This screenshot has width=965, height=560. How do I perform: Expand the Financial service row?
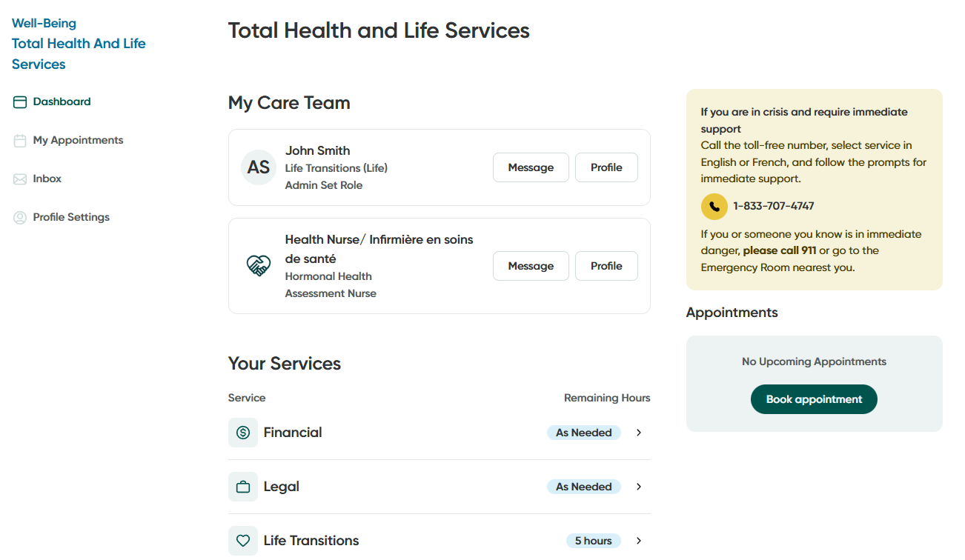638,432
